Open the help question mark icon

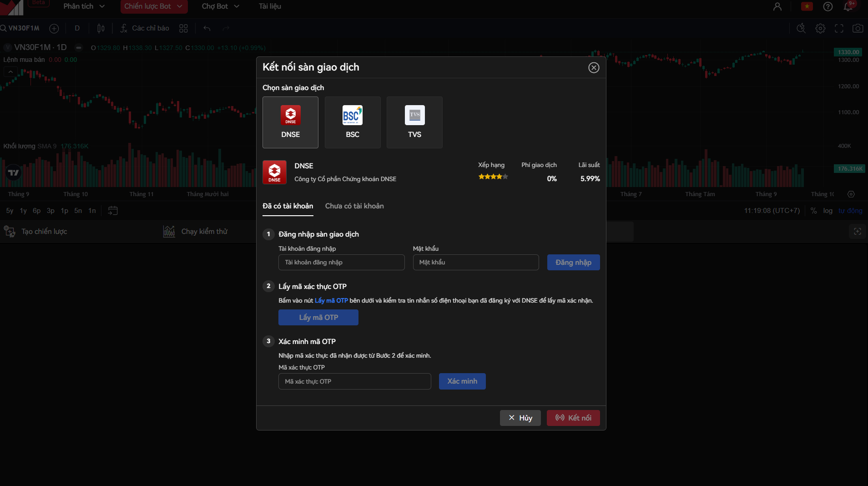click(x=828, y=6)
